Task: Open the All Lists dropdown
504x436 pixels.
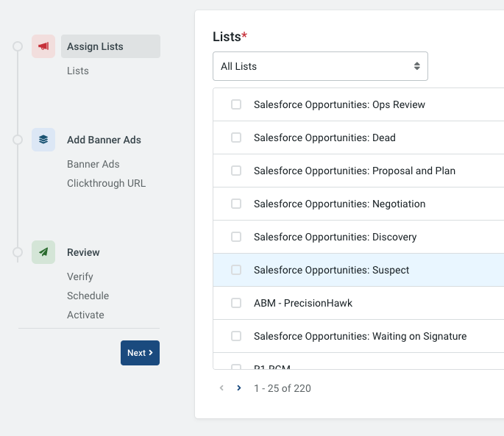Action: (x=320, y=66)
